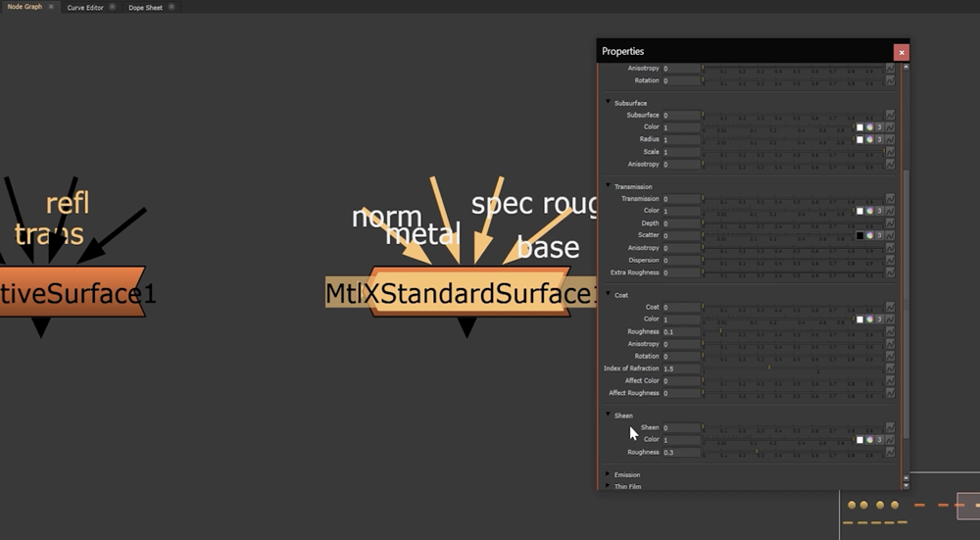This screenshot has height=540, width=980.
Task: Open the color wheel for Transmission Scatter
Action: click(x=869, y=236)
